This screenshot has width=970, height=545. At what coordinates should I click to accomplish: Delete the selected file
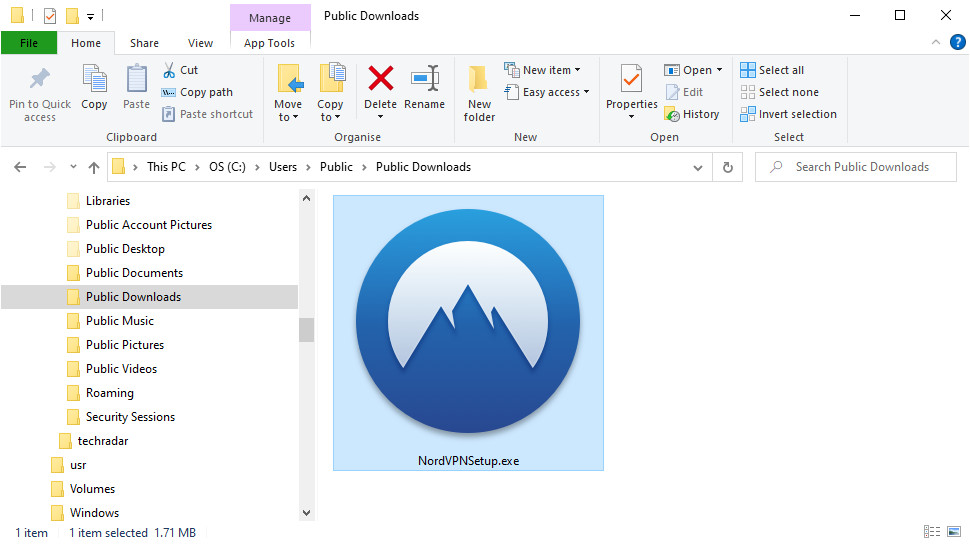tap(380, 87)
